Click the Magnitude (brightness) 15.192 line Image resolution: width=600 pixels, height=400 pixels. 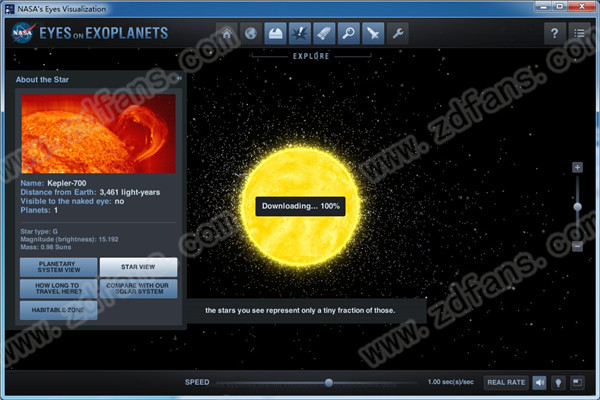pos(69,239)
